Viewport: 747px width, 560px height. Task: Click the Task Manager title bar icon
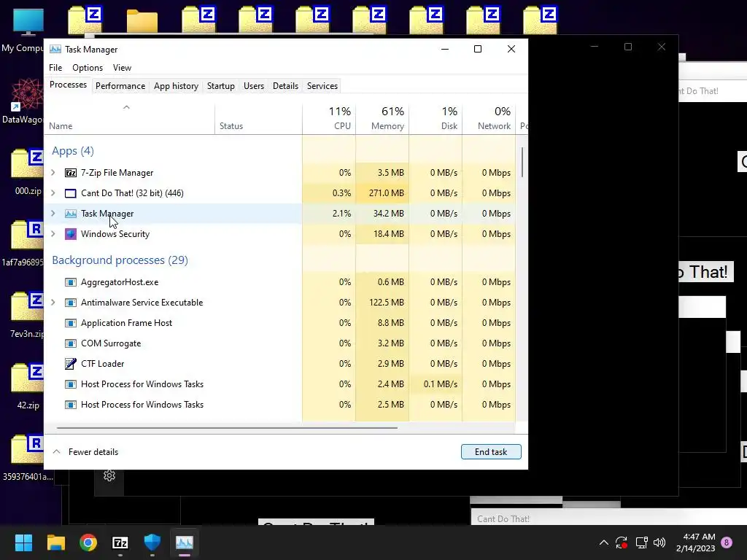click(55, 49)
